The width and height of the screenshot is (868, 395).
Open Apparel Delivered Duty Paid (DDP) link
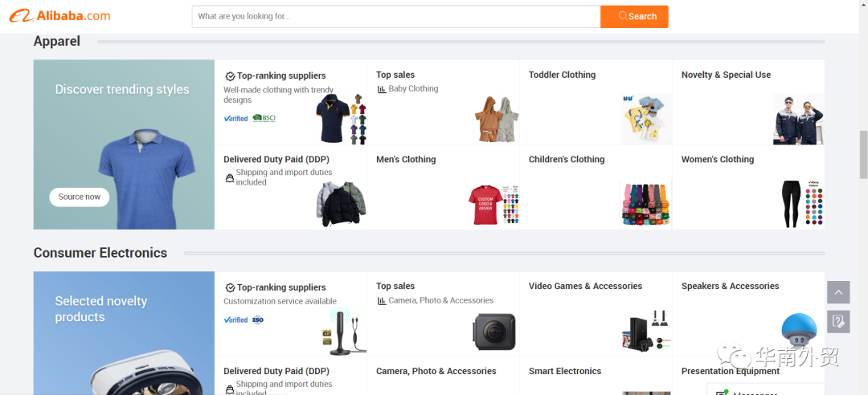coord(276,159)
